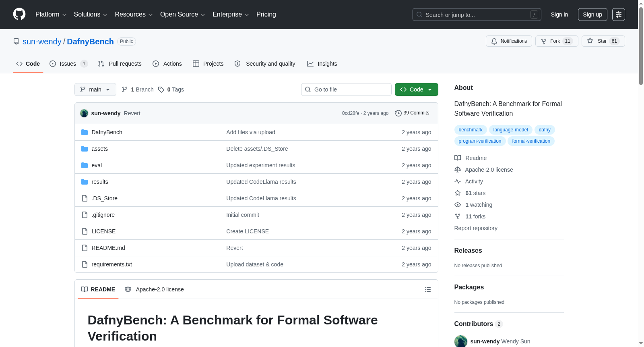Switch to Security and quality tab
The image size is (644, 347).
click(x=265, y=64)
